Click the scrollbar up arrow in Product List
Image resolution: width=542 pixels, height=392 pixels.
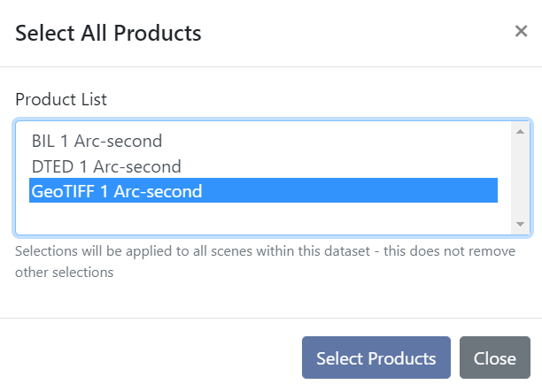[x=521, y=132]
